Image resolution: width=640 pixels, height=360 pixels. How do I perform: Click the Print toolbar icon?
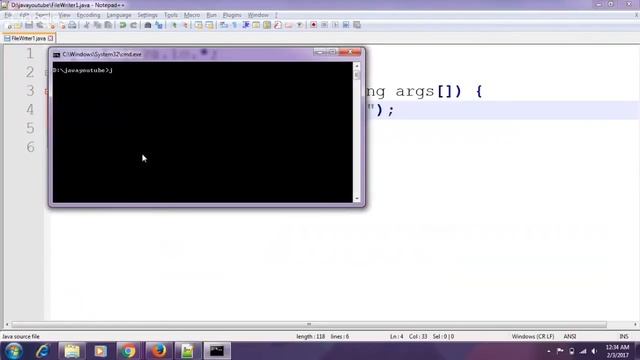point(72,25)
